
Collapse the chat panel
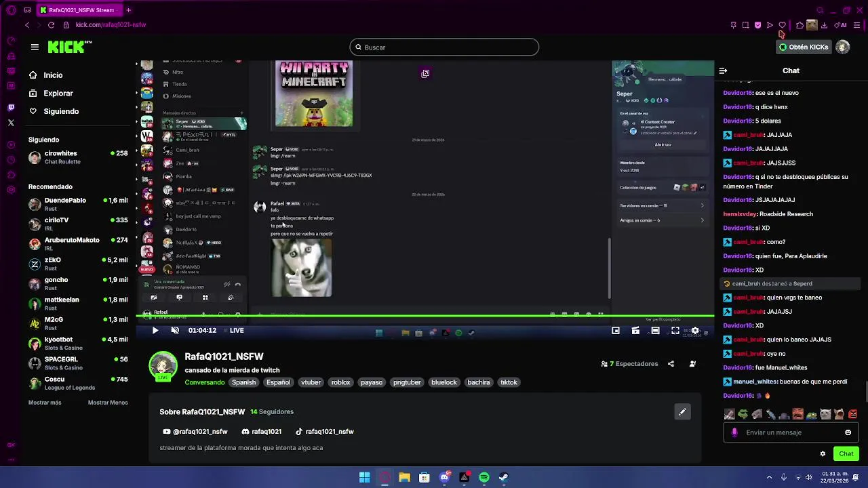click(x=723, y=70)
